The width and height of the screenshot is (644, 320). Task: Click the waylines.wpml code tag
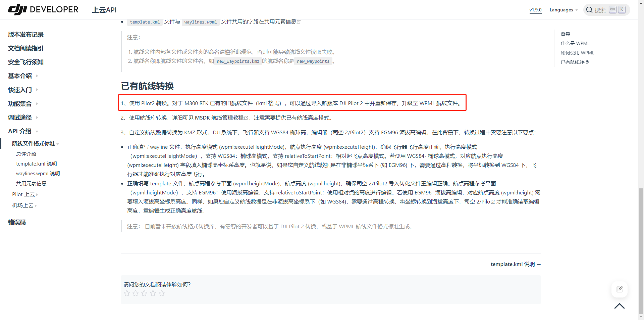coord(201,22)
